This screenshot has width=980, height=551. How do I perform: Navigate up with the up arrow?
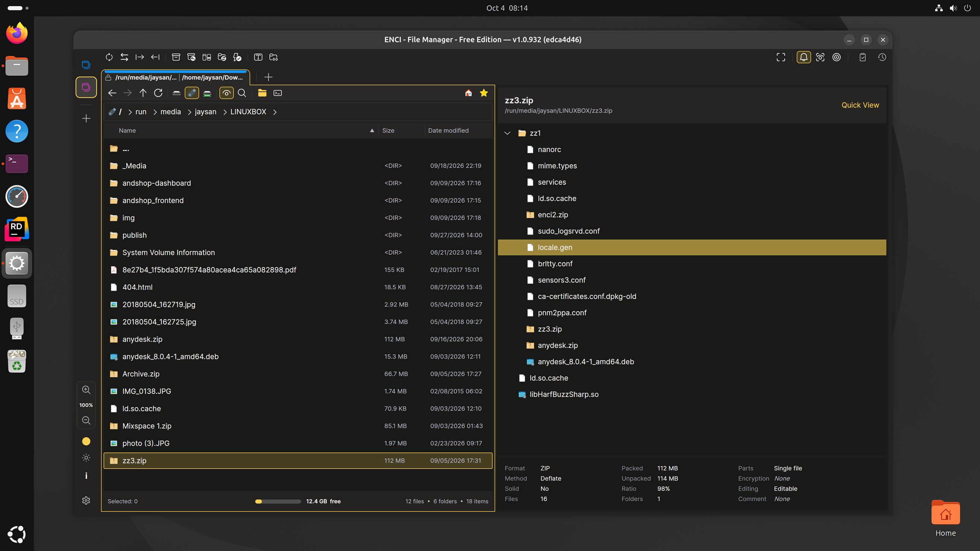pos(143,93)
